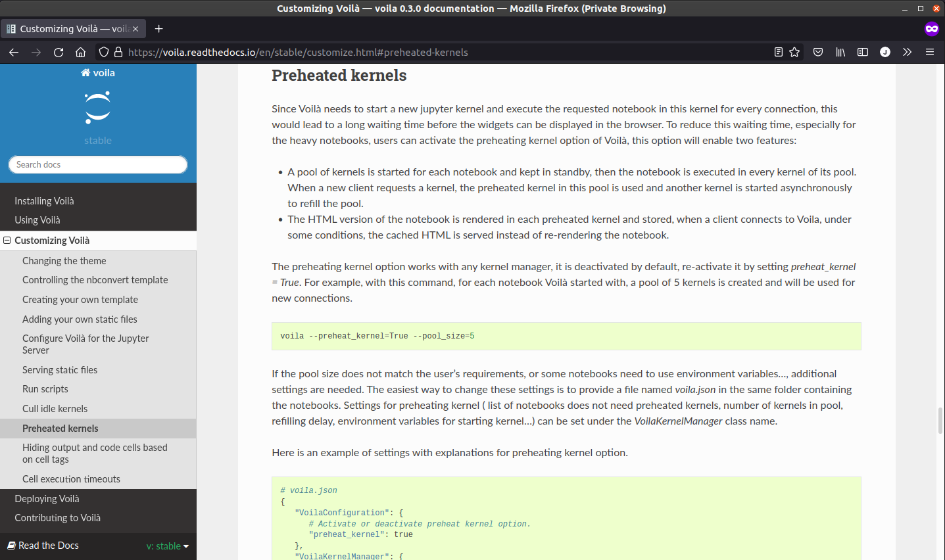Open the shield tracking protection icon

(103, 52)
